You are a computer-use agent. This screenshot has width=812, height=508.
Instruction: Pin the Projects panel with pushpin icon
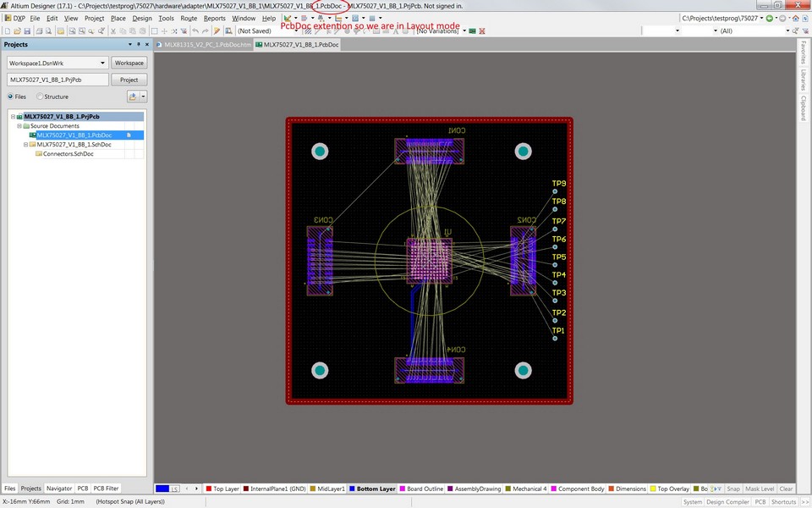coord(138,45)
